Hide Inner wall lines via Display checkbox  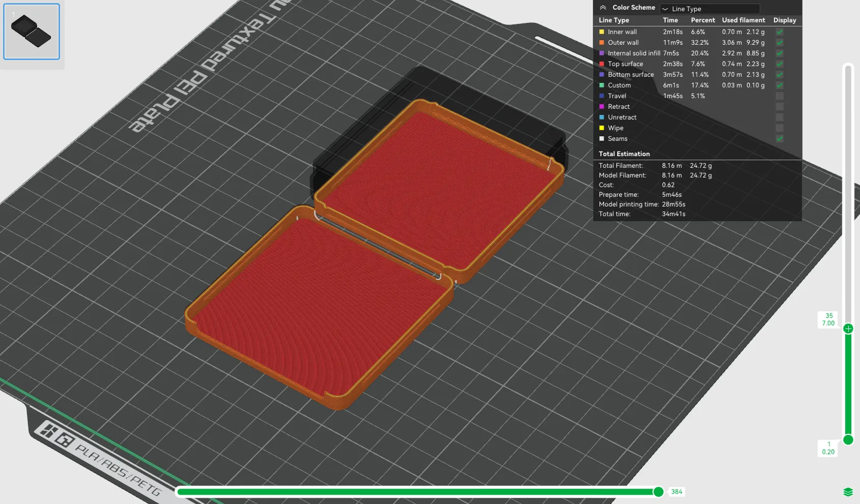[780, 32]
